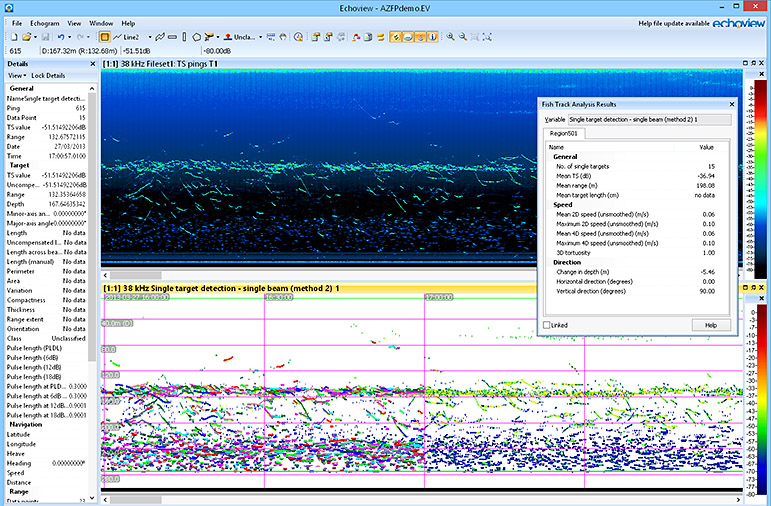The image size is (771, 506).
Task: Click the Redo arrow icon
Action: coord(80,37)
